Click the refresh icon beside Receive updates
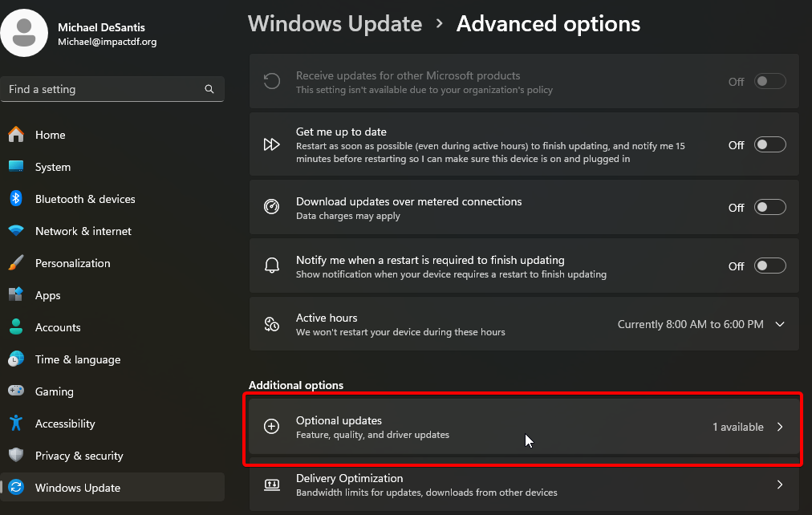This screenshot has height=515, width=812. [271, 81]
